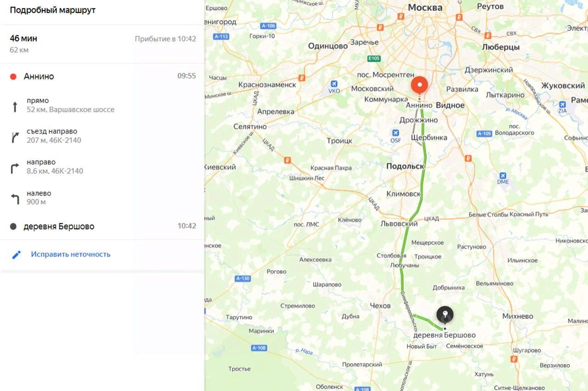Click the turn-left arrow step icon
588x391 pixels.
pos(15,199)
